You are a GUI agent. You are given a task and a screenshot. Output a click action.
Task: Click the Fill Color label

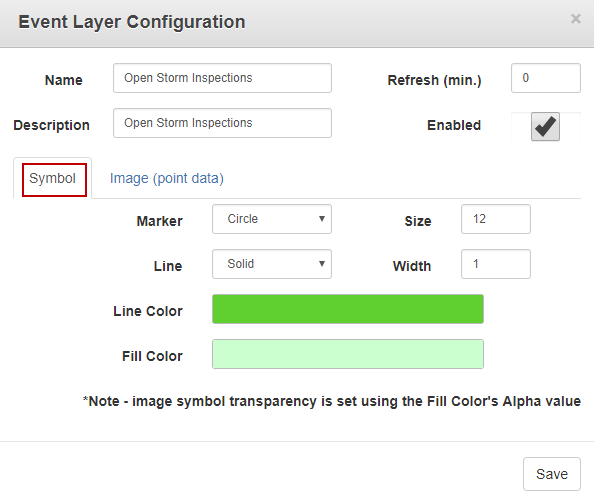click(x=152, y=357)
